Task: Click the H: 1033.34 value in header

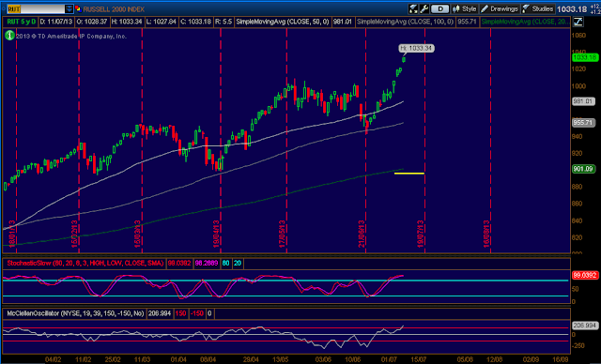Action: 127,22
